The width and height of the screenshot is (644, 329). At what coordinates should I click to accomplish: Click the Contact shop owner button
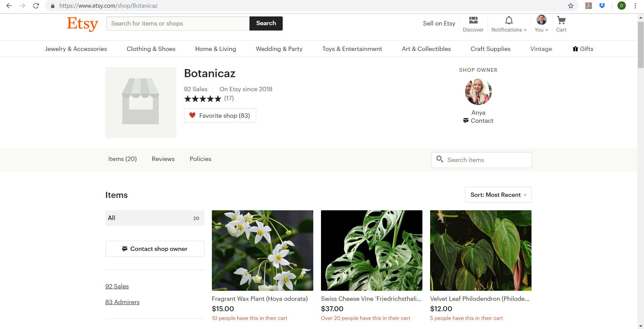(x=155, y=249)
